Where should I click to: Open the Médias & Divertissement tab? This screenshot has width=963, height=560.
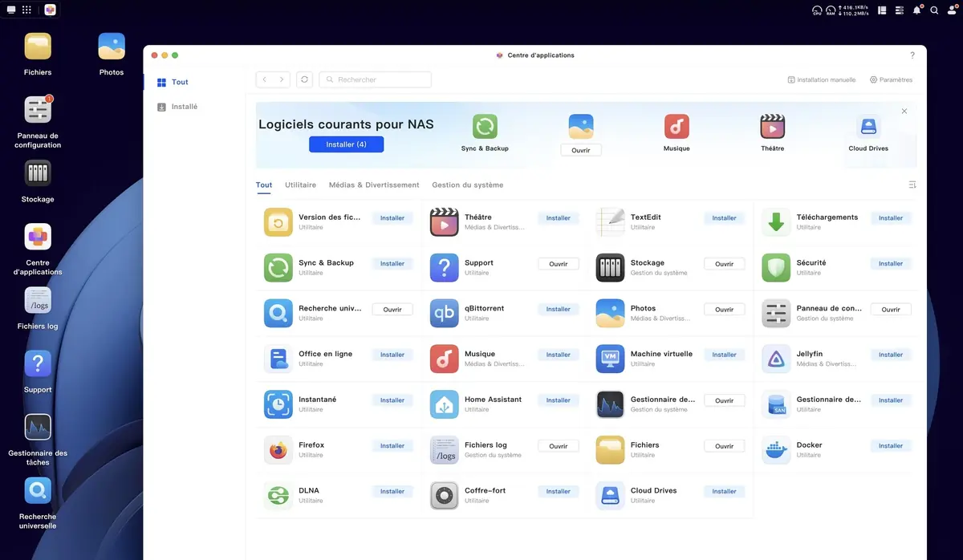click(374, 185)
